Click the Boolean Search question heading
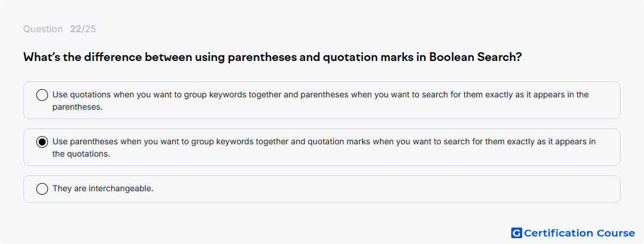The image size is (644, 244). tap(272, 57)
